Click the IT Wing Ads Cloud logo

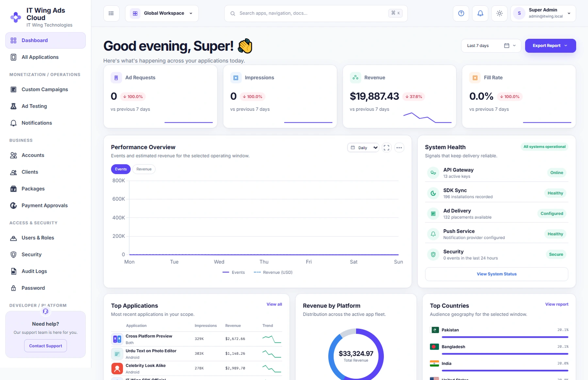pyautogui.click(x=16, y=17)
